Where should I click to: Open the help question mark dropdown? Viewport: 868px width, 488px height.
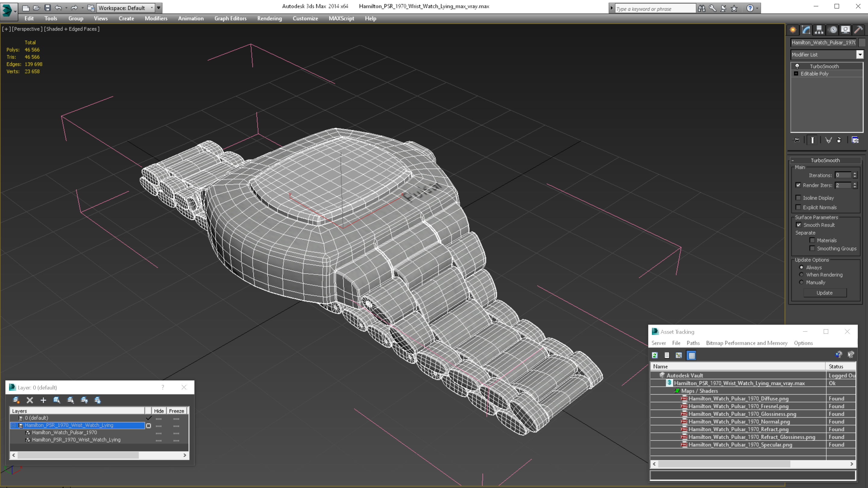(x=757, y=8)
